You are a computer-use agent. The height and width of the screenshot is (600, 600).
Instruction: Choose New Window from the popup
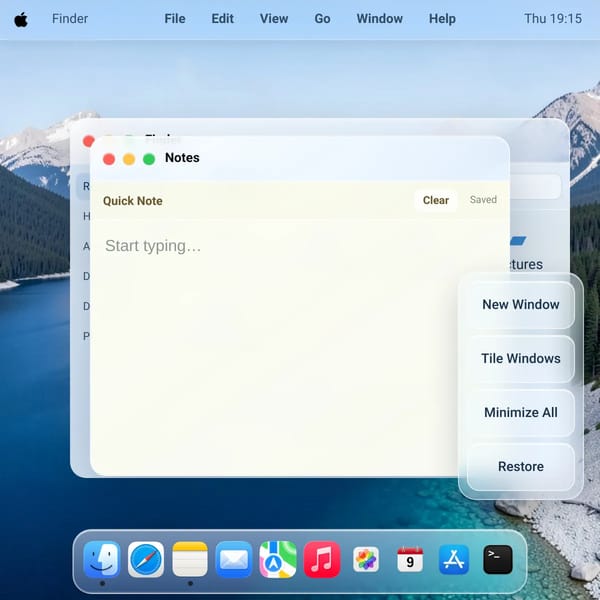(521, 305)
